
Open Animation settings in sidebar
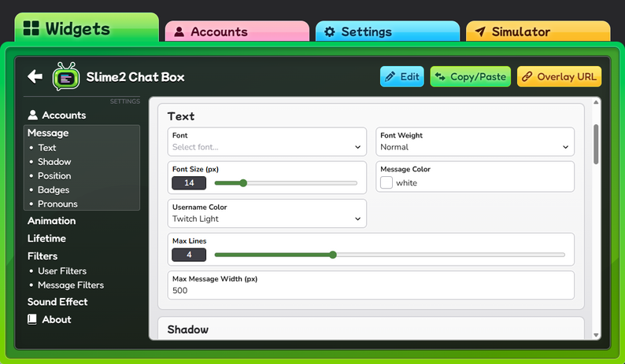point(51,221)
